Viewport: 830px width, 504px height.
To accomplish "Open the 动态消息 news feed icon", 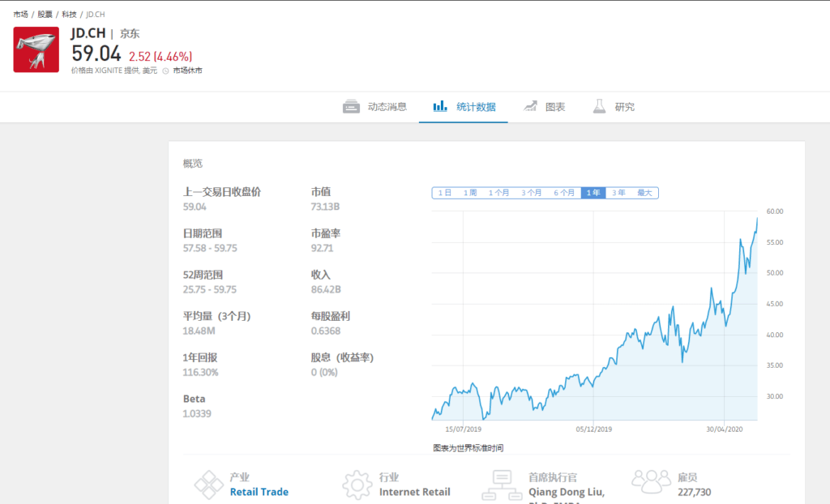I will 351,107.
